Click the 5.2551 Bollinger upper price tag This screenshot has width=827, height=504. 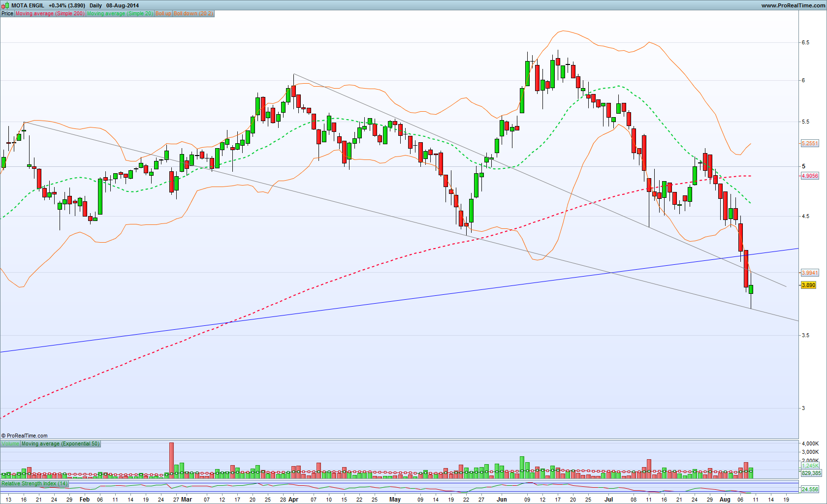810,143
